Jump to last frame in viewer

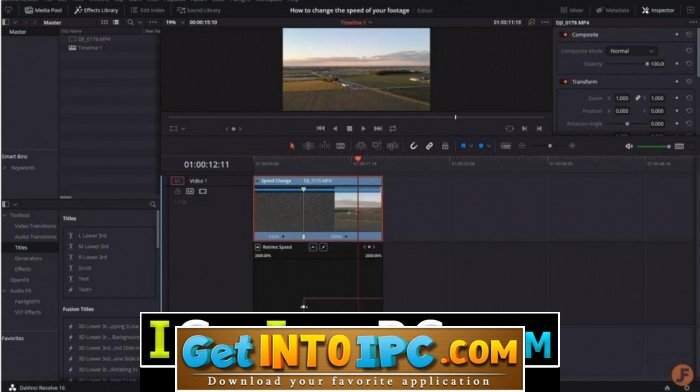(378, 129)
